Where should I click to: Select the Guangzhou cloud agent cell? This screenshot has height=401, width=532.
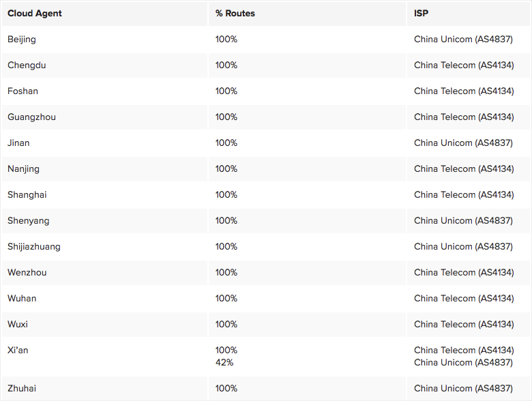(x=31, y=117)
